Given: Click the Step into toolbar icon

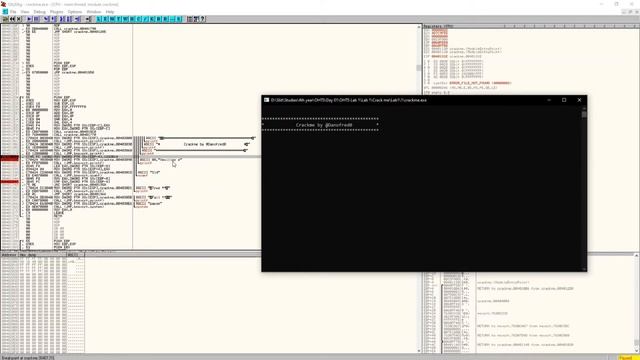Looking at the screenshot, I should [47, 19].
